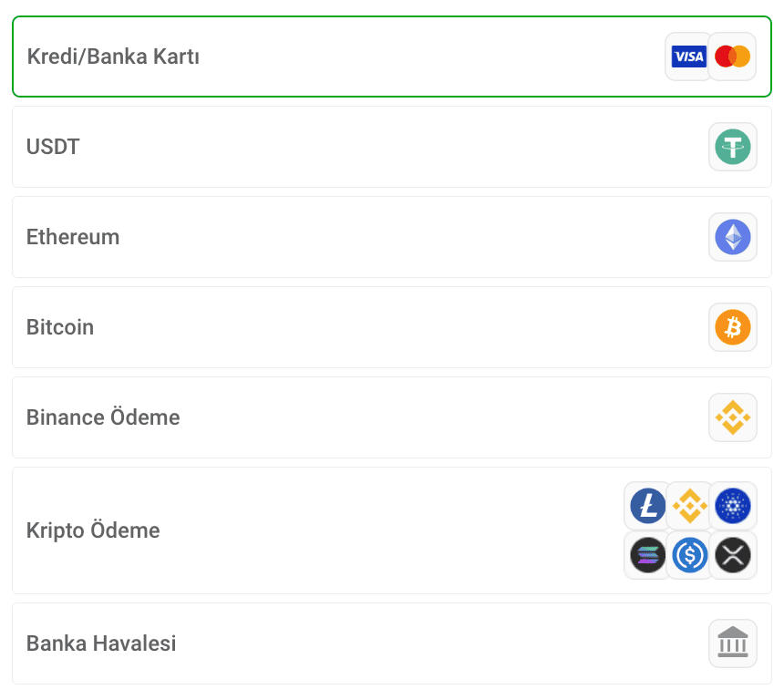Pick Bitcoin as payment method
Viewport: 784px width, 700px height.
(x=392, y=327)
